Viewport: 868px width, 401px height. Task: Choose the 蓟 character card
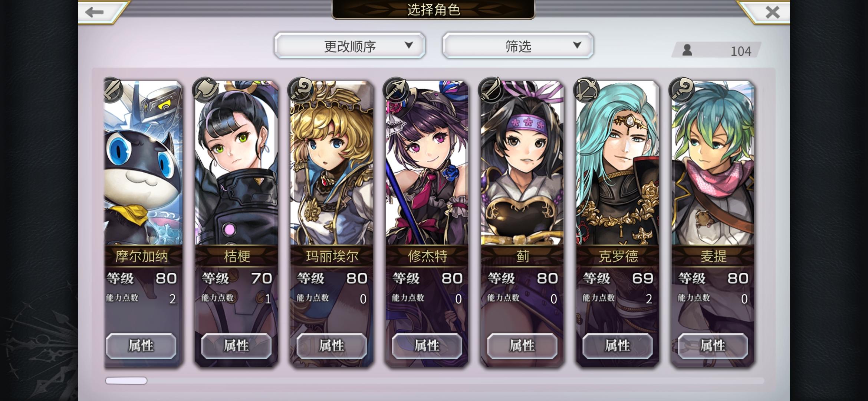coord(522,223)
